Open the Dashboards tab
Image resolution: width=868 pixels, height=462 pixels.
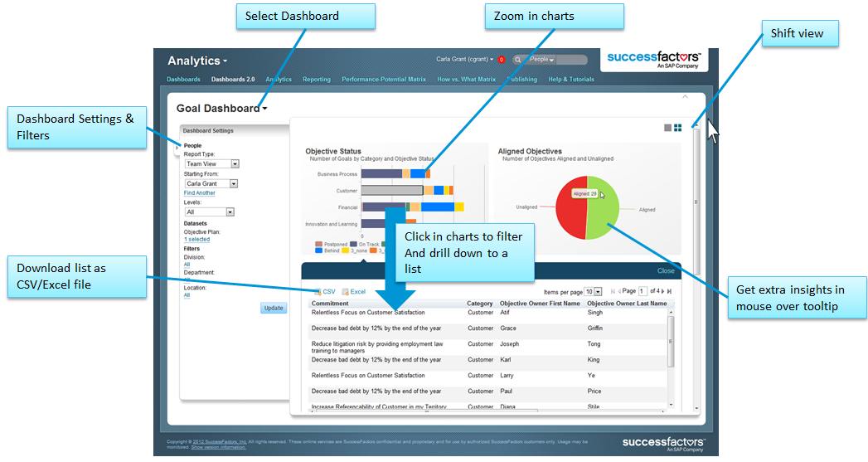click(x=184, y=80)
